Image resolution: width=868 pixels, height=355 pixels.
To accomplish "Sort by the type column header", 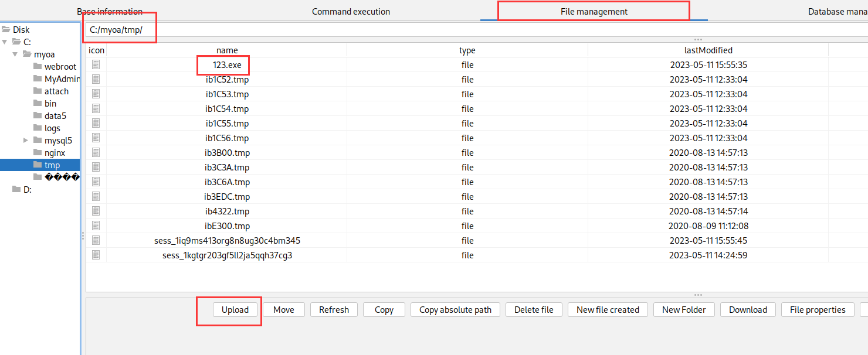I will click(467, 50).
